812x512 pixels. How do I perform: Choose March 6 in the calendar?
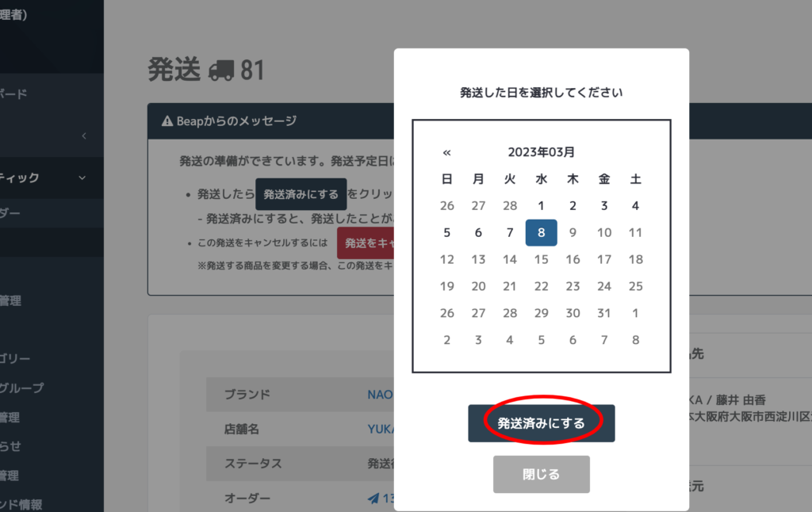(x=478, y=233)
